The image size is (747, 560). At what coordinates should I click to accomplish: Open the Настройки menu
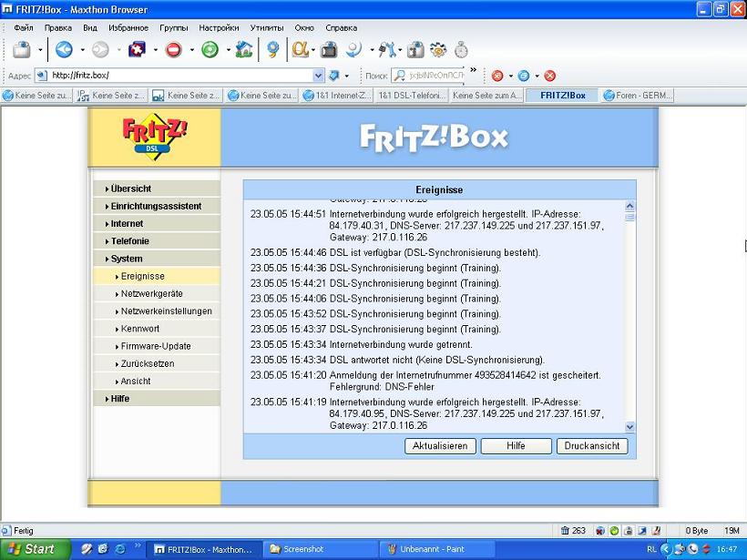[x=219, y=27]
